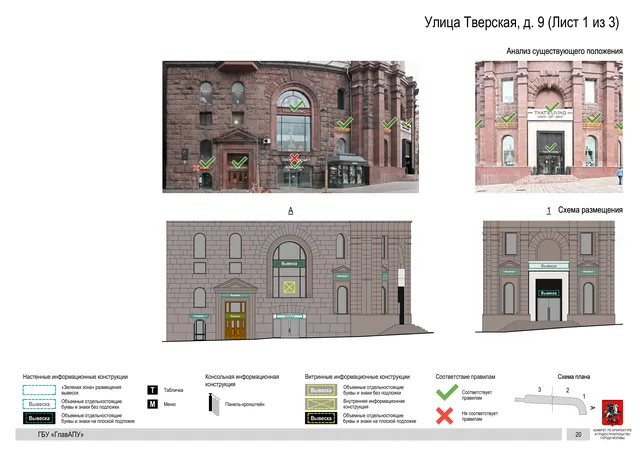Open the wide facade elevation drawing A

coord(298,281)
